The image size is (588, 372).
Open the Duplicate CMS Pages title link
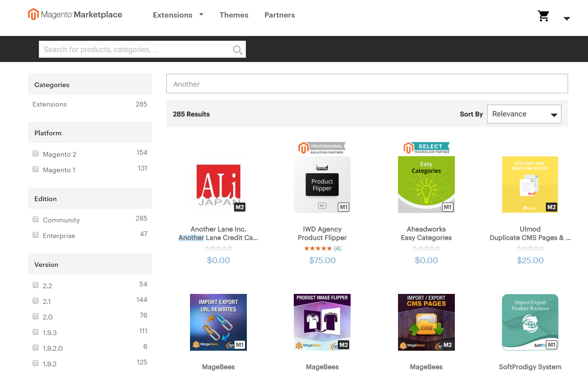pyautogui.click(x=530, y=238)
